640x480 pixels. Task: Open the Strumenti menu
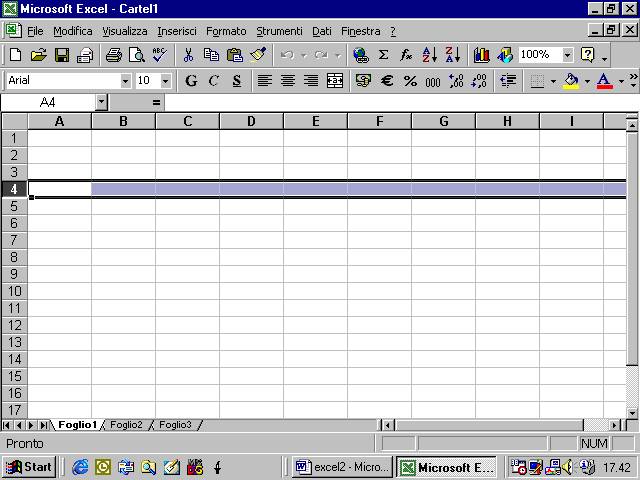click(279, 31)
